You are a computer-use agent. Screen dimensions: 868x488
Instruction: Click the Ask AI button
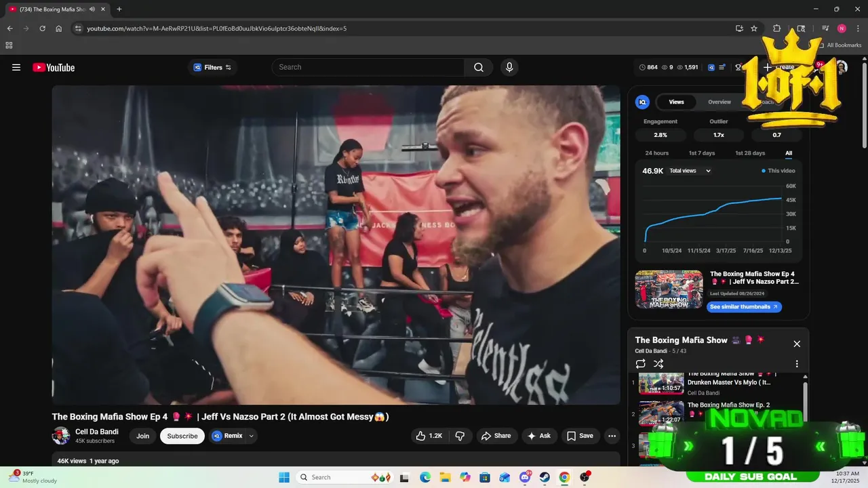pos(539,436)
